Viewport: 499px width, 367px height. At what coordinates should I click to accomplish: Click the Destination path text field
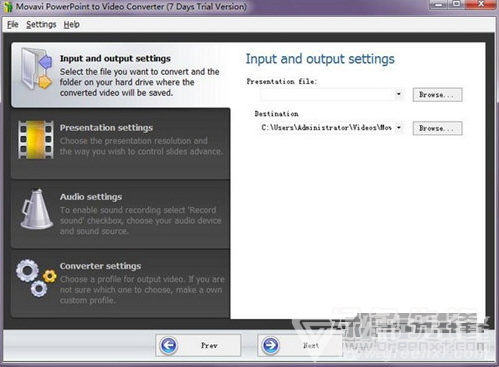[328, 128]
